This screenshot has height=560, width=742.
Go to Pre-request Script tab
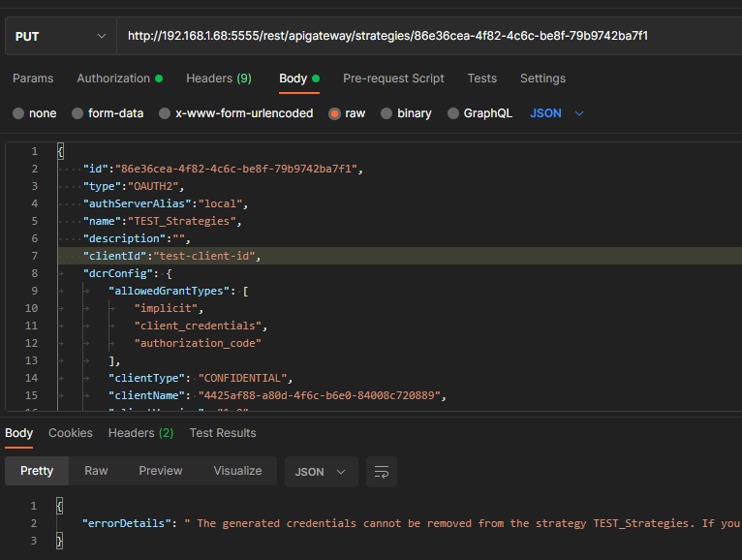393,78
